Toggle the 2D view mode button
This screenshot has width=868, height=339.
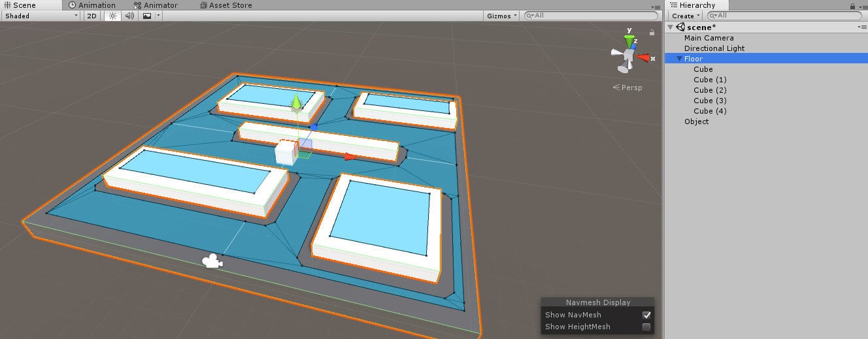tap(92, 16)
